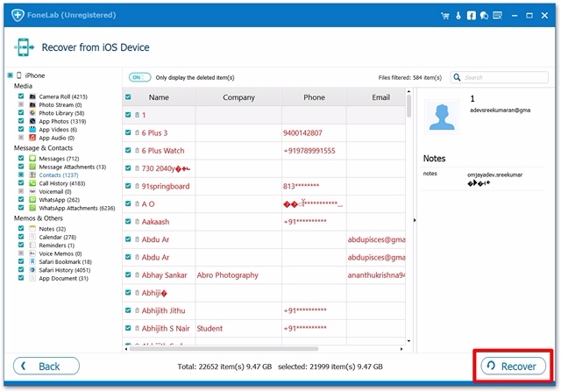Sort by the Phone column header
Image resolution: width=561 pixels, height=392 pixels.
314,97
